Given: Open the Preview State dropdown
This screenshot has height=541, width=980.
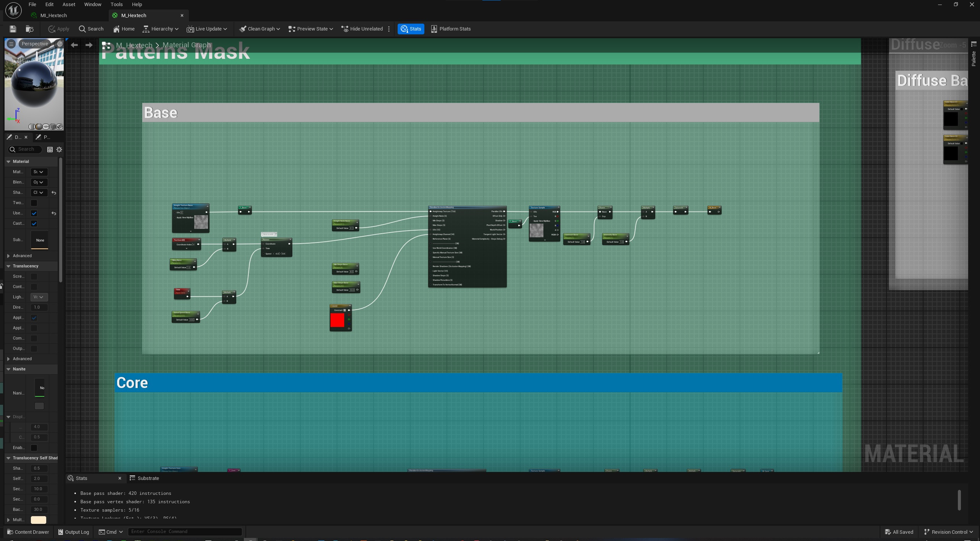Looking at the screenshot, I should [x=311, y=29].
